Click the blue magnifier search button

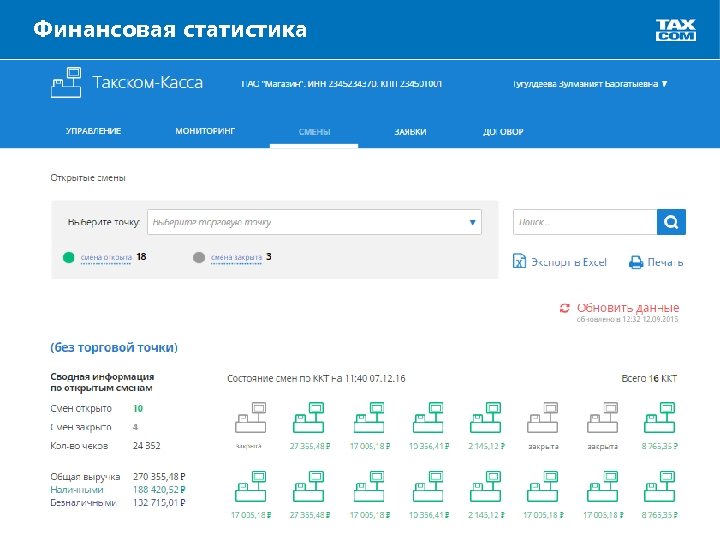[x=671, y=222]
